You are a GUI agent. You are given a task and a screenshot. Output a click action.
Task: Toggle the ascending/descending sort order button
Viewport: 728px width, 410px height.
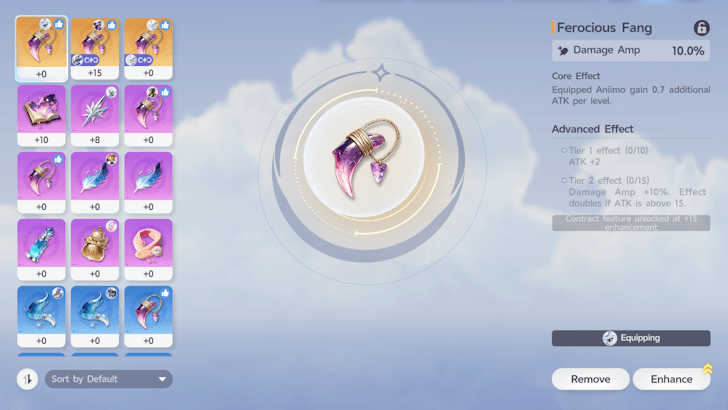(x=27, y=379)
